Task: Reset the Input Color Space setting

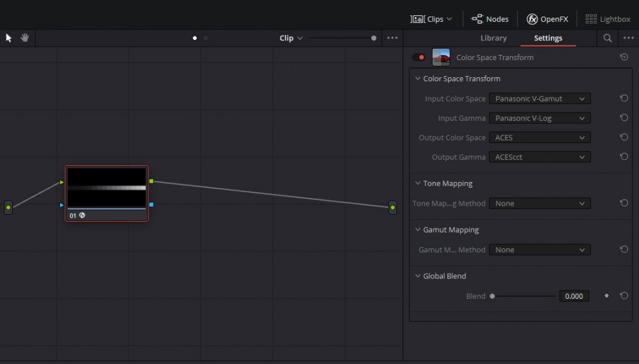Action: tap(624, 99)
